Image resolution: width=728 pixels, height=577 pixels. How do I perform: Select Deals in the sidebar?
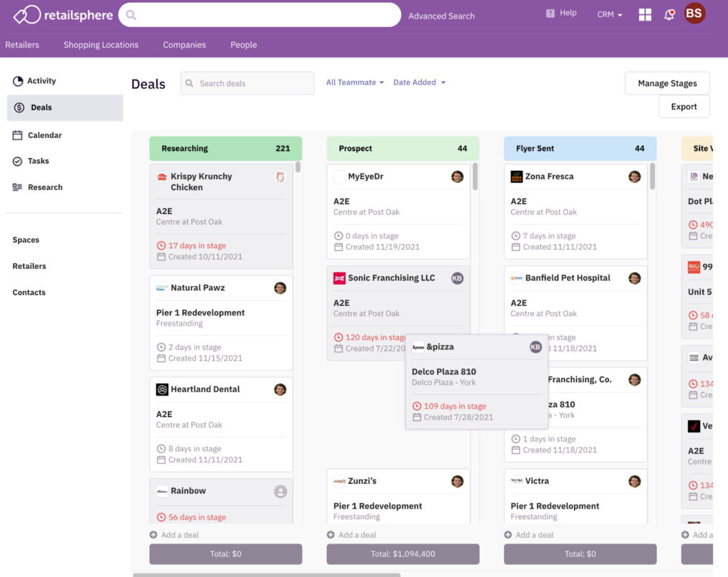tap(65, 107)
